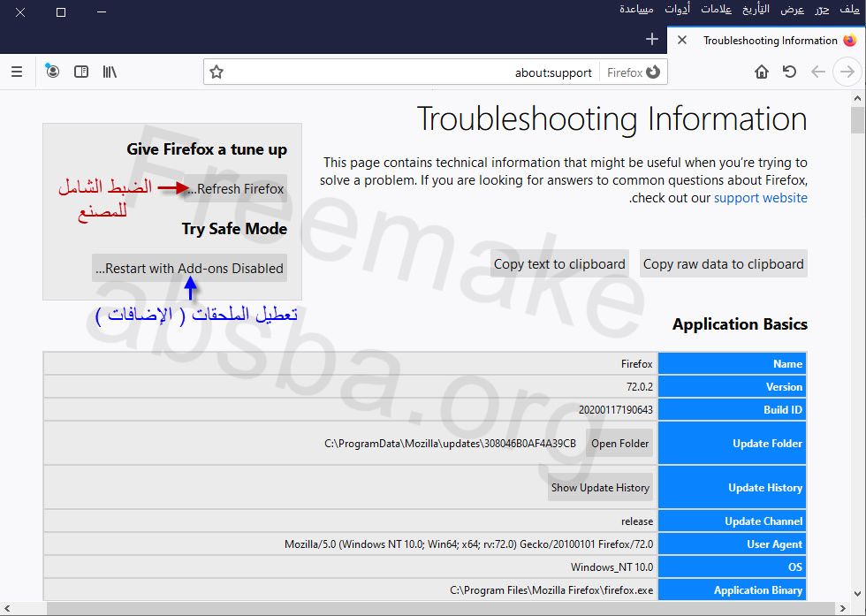
Task: Open the ملف menu
Action: 849,10
